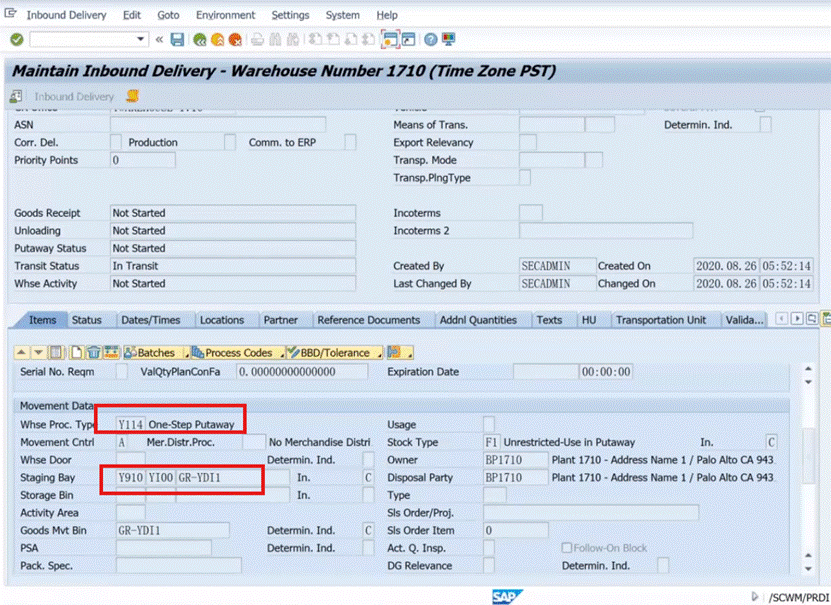Screen dimensions: 831x605
Task: Click the trash icon to delete item
Action: point(93,352)
